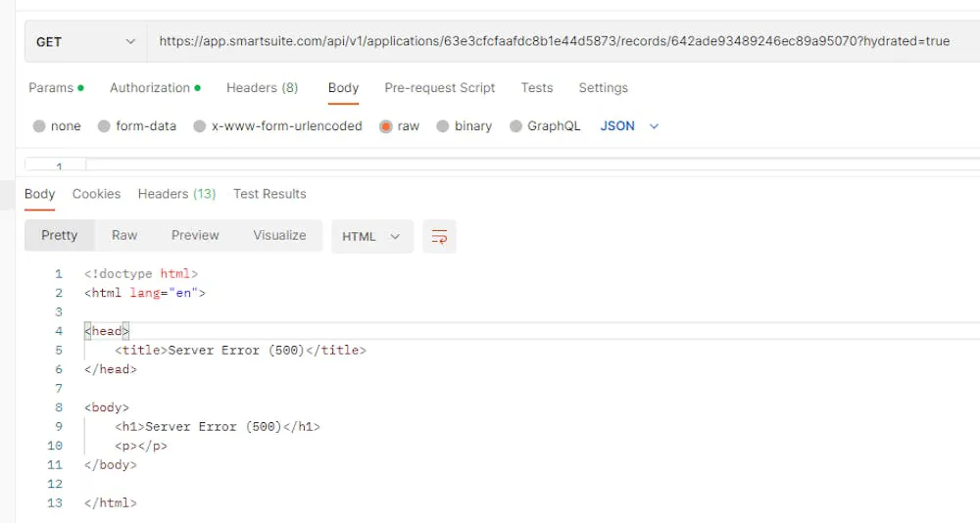Click the title Server Error (500) line
This screenshot has width=980, height=523.
(241, 351)
